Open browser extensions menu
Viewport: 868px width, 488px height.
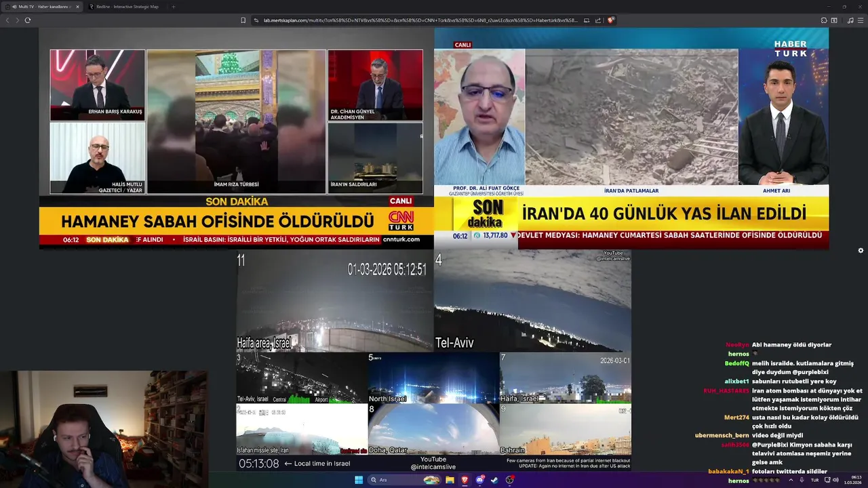tap(824, 20)
